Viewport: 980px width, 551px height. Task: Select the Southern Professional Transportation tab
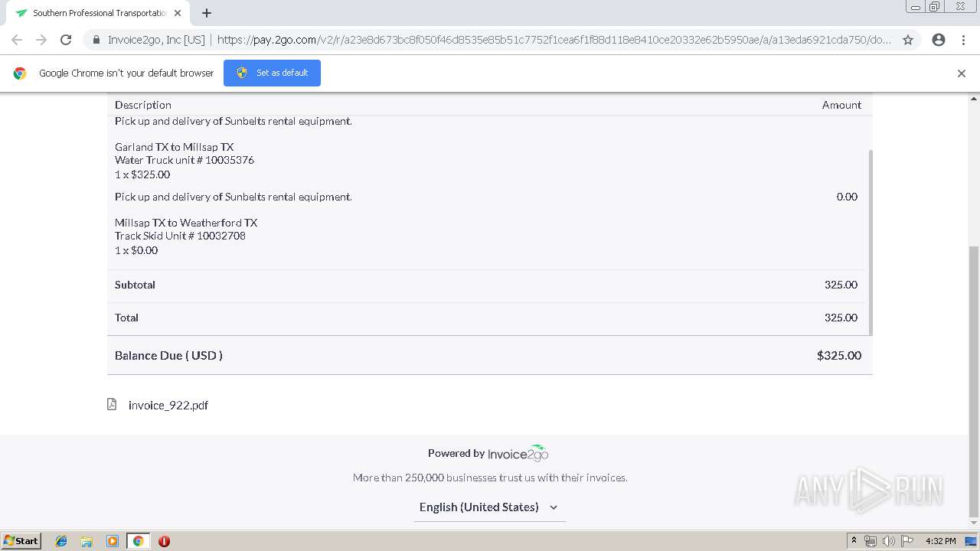[x=98, y=13]
